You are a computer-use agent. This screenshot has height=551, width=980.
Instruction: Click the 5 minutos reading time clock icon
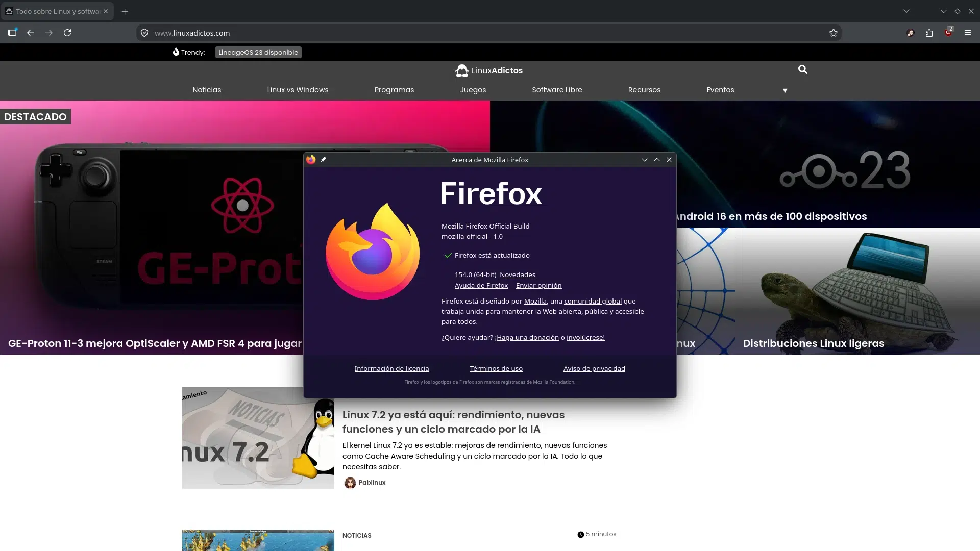click(580, 534)
